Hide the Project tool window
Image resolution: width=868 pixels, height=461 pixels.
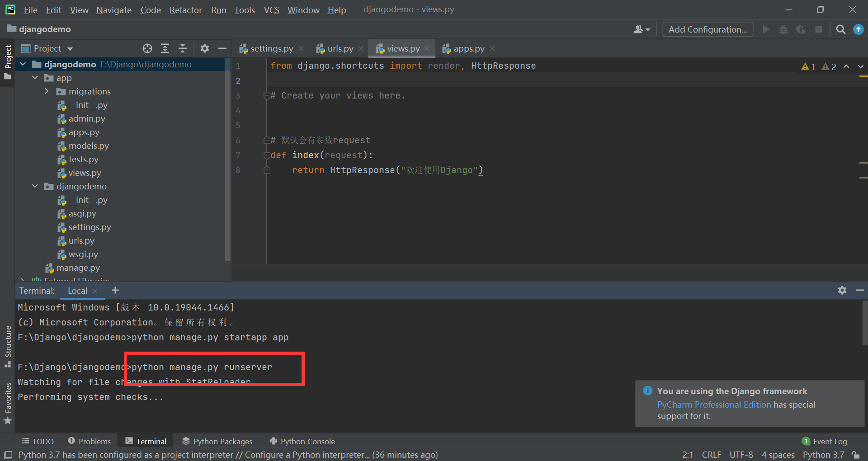pyautogui.click(x=222, y=48)
